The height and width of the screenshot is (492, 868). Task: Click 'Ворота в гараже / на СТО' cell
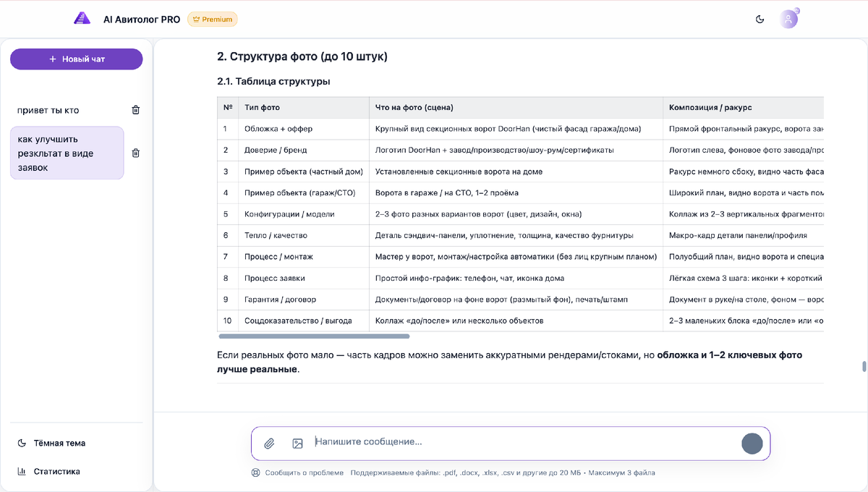tap(516, 193)
